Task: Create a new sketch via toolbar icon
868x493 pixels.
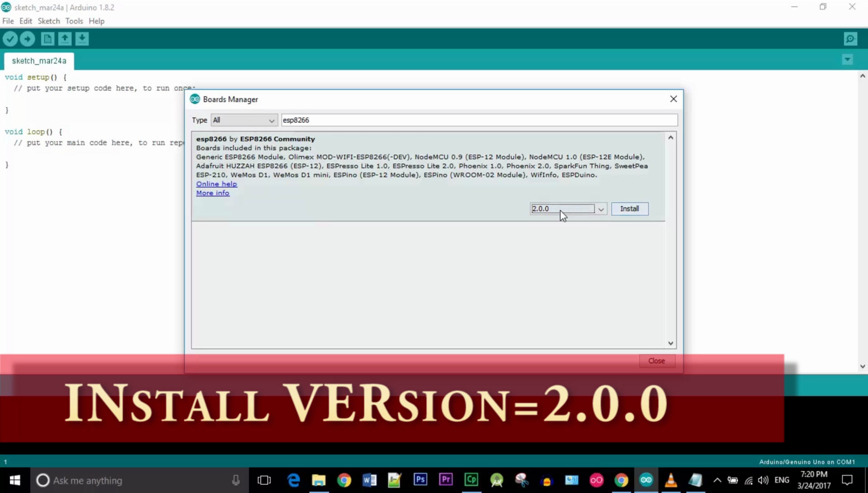Action: (x=47, y=39)
